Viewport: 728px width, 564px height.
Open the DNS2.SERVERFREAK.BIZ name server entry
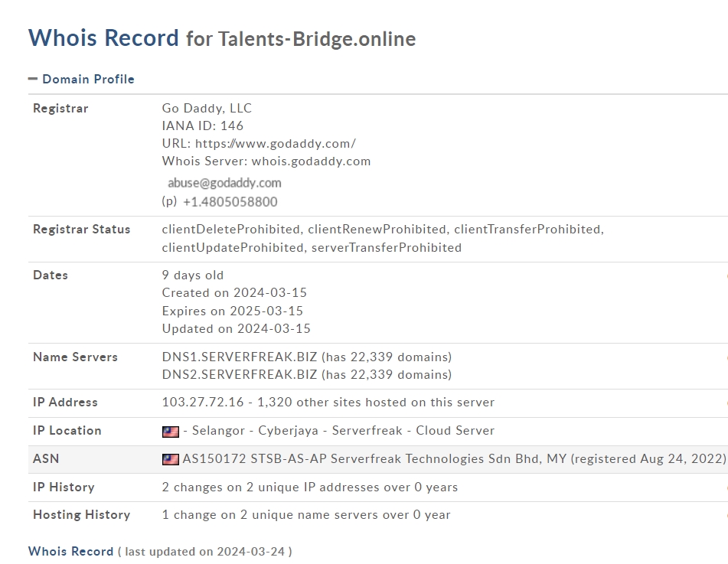point(240,374)
